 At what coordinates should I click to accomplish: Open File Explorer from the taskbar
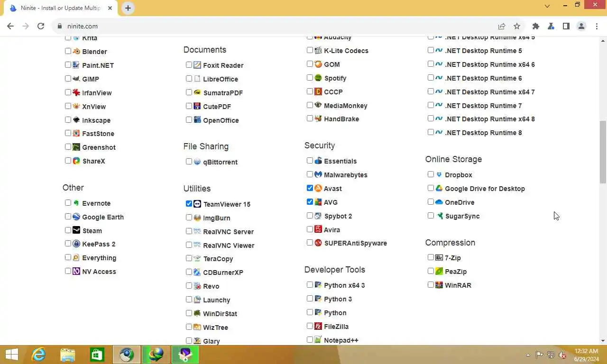click(x=68, y=355)
